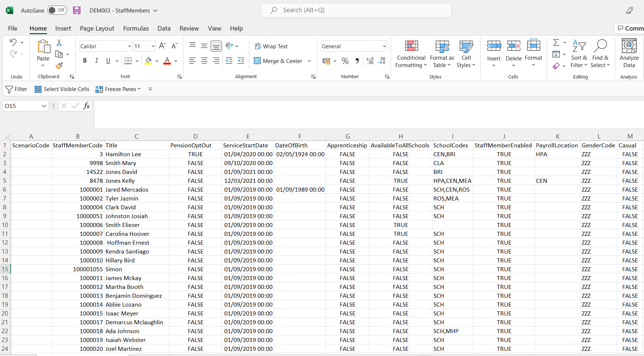Open the fill color dropdown arrow
Screen dimensions: 644x356
click(157, 61)
